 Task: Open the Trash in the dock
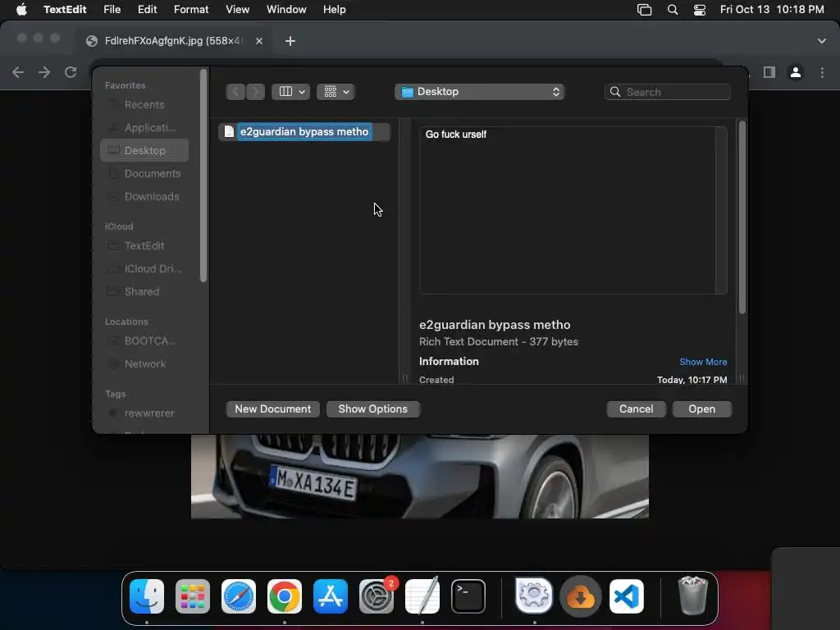pyautogui.click(x=692, y=596)
